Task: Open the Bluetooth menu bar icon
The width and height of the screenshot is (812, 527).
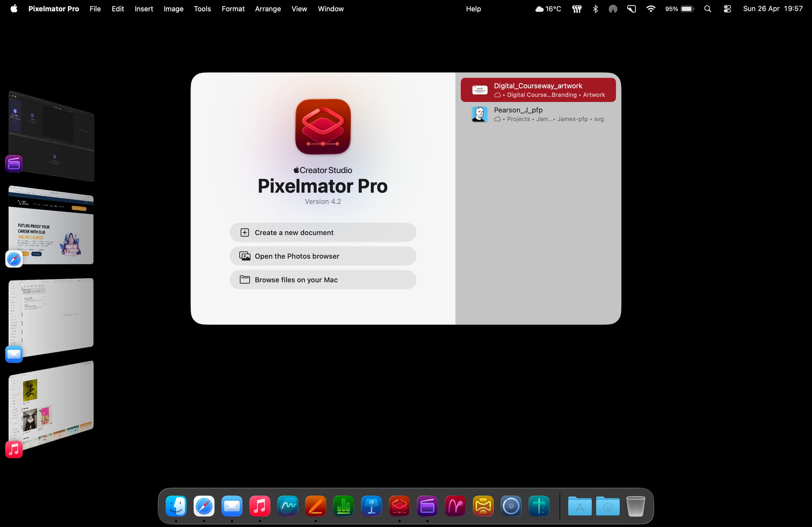Action: pos(596,9)
